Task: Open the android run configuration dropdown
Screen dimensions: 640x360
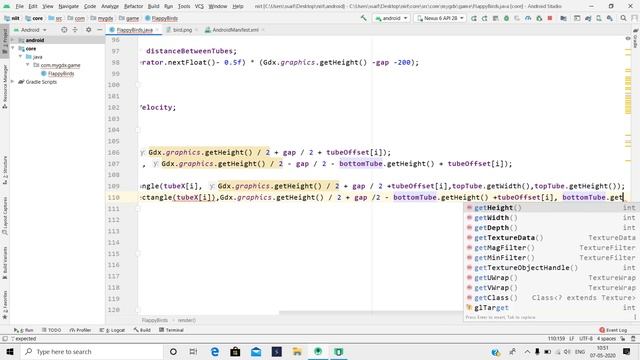Action: click(391, 18)
